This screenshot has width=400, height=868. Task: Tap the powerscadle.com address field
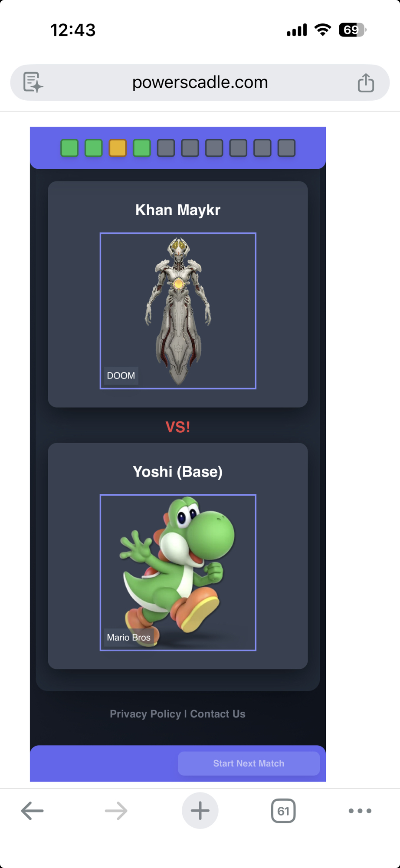200,82
